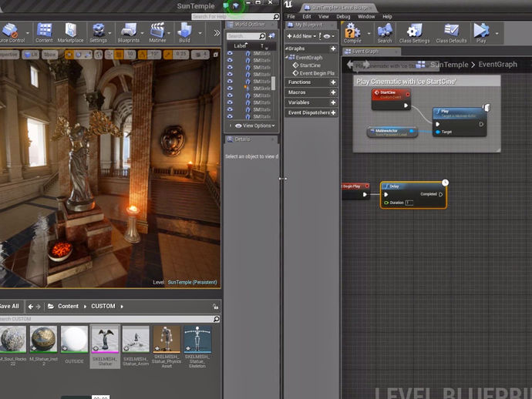The height and width of the screenshot is (399, 532).
Task: Toggle visibility eye of first SMStatic row
Action: tap(230, 53)
